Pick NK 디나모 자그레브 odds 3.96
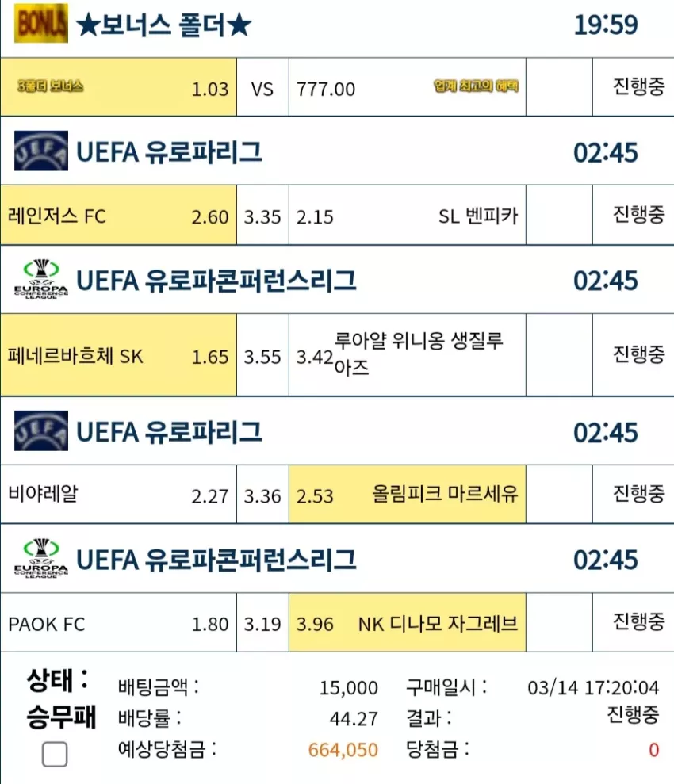The height and width of the screenshot is (784, 674). [407, 622]
